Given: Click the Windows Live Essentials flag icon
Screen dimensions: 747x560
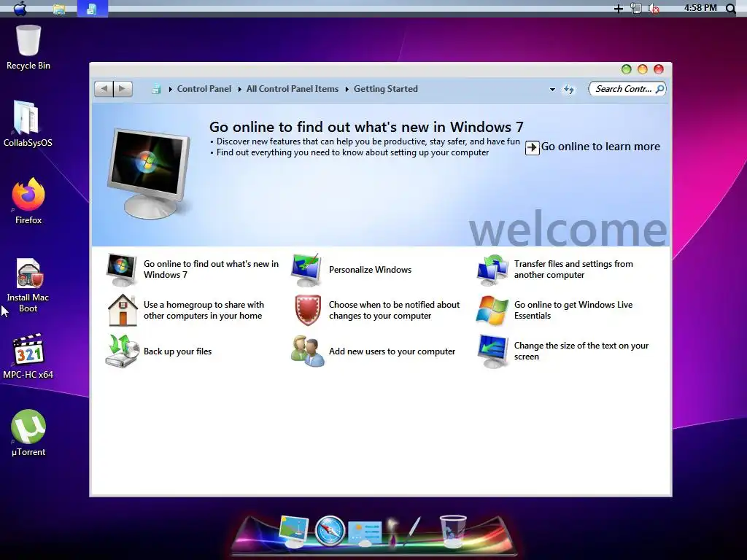Looking at the screenshot, I should [x=492, y=311].
